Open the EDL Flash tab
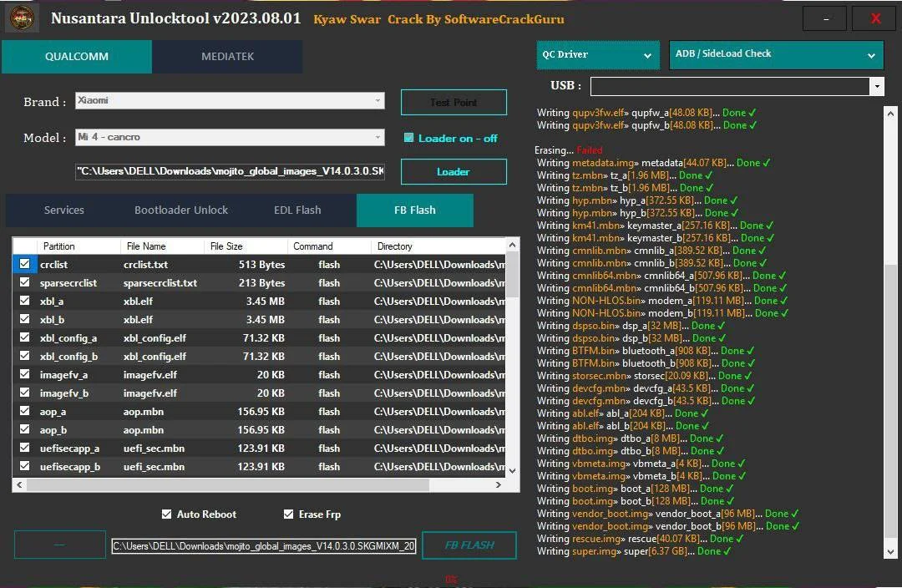This screenshot has width=902, height=588. 297,210
